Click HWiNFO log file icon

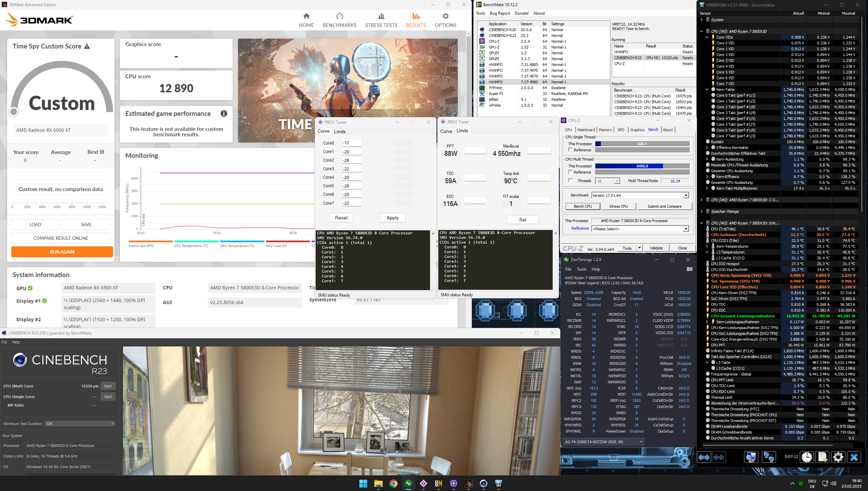tap(823, 457)
